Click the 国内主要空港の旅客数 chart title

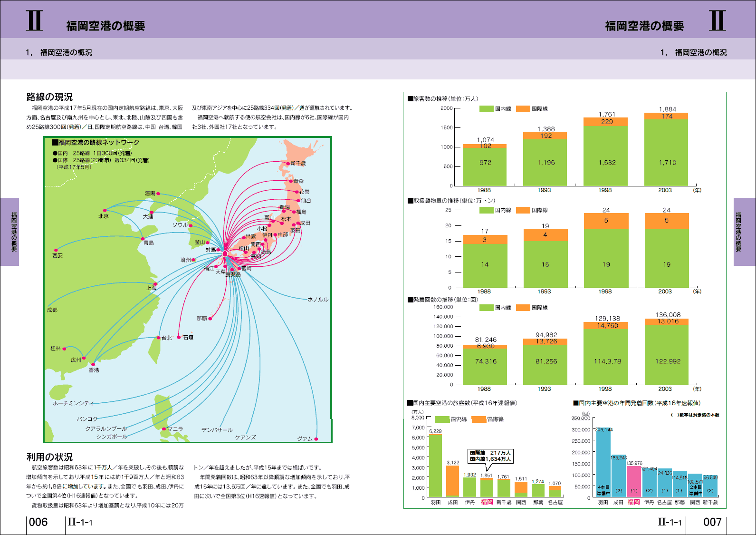(x=462, y=403)
